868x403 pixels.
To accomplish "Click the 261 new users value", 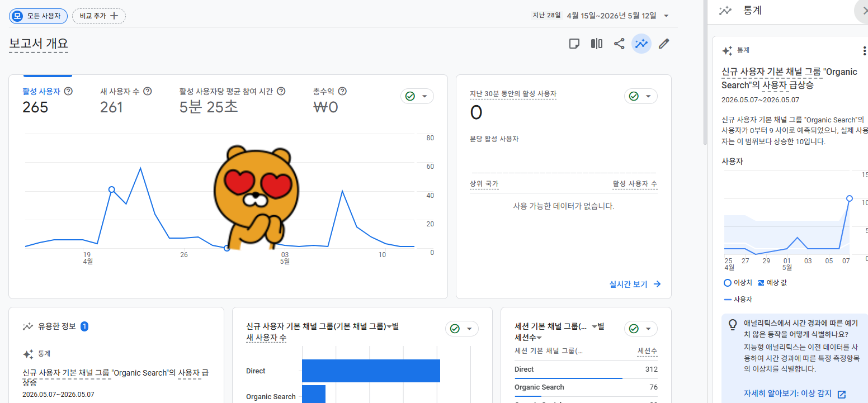I will (x=111, y=107).
